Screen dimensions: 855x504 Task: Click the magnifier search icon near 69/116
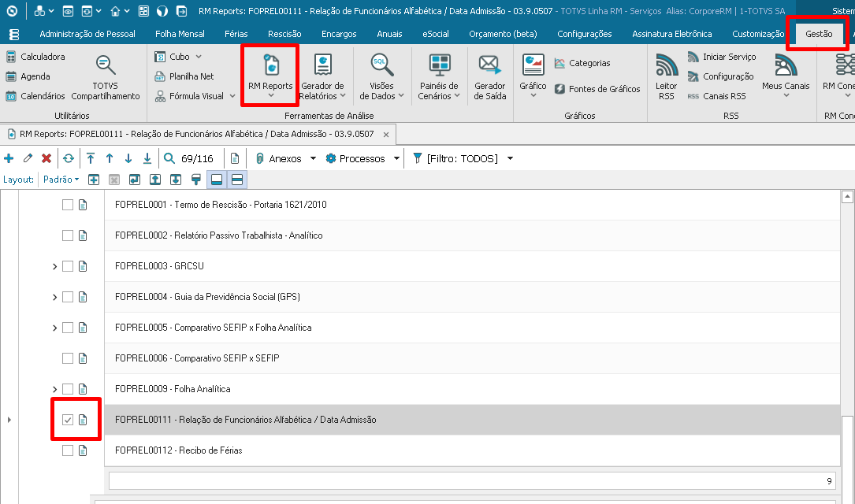click(169, 158)
